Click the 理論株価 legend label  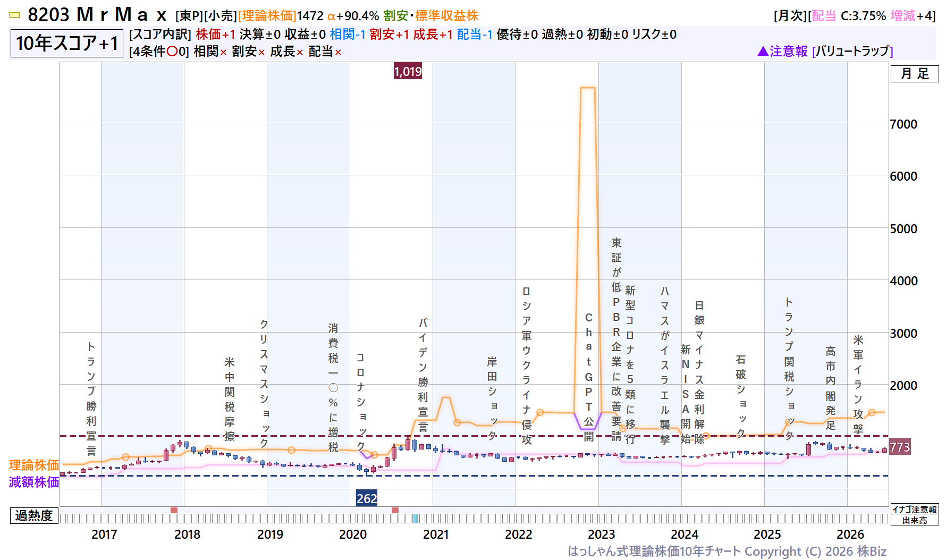[34, 465]
